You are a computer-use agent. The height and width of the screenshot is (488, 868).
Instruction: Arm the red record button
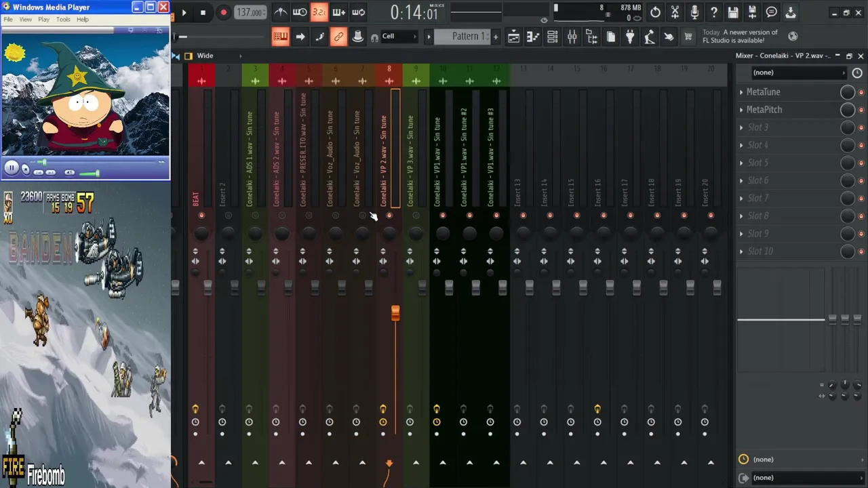[223, 12]
